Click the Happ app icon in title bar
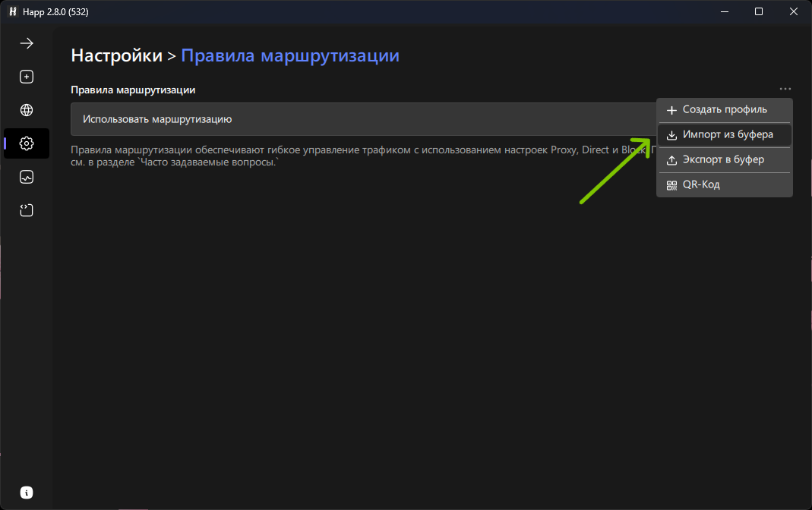The image size is (812, 510). click(x=13, y=11)
